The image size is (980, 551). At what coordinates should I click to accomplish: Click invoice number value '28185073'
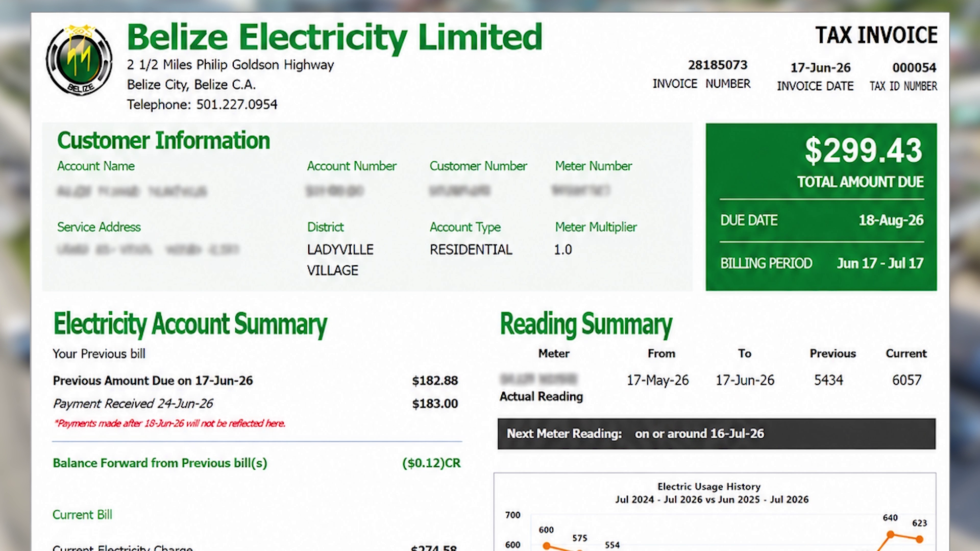pos(717,65)
